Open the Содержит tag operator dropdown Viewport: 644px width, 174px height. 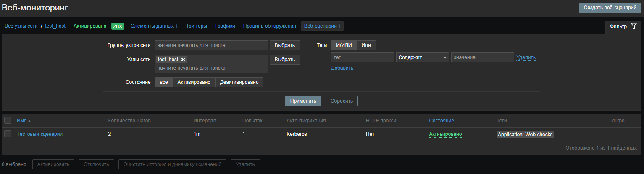422,57
